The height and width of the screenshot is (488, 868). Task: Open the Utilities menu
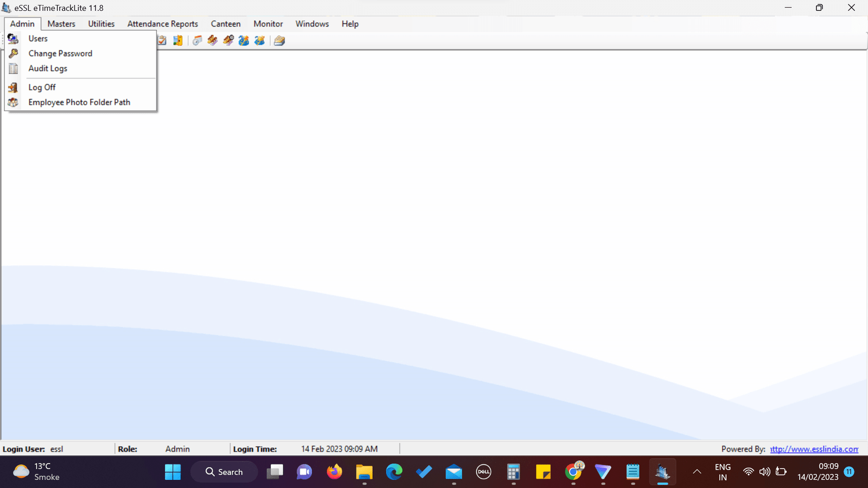(101, 24)
